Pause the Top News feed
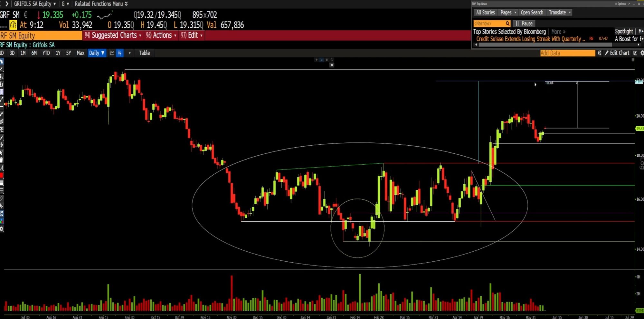Screen dimensions: 644x319 (524, 24)
